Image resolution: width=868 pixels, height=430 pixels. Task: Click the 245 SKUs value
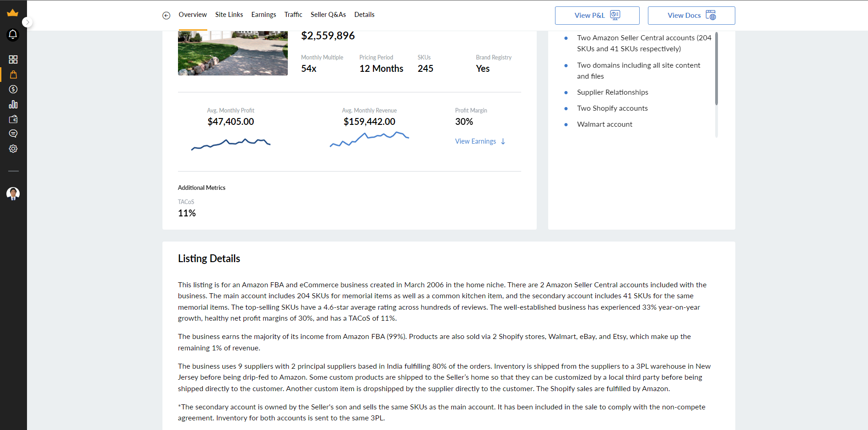coord(425,69)
